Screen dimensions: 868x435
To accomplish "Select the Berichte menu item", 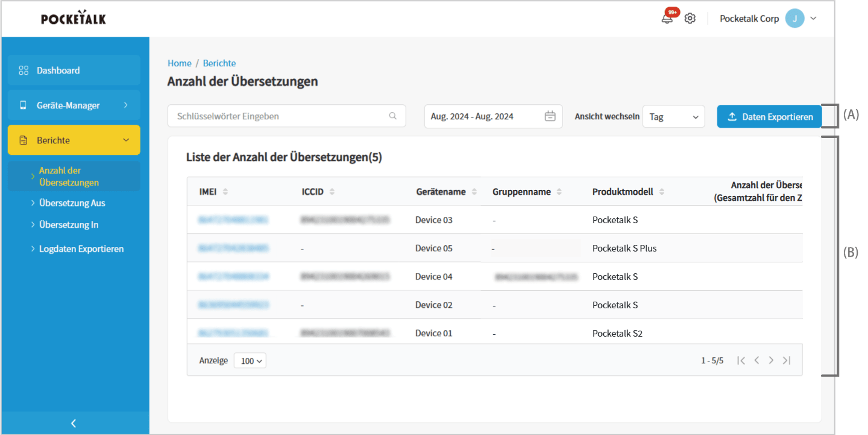I will [x=74, y=140].
